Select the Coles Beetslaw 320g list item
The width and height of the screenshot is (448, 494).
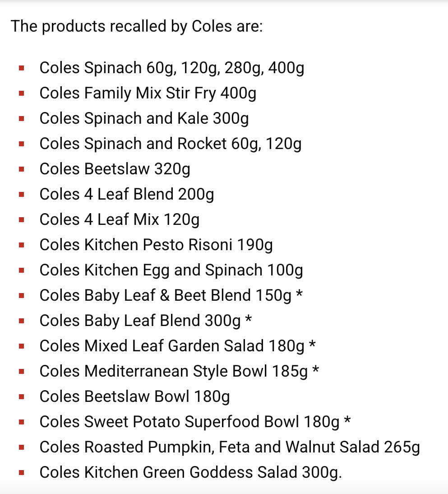pos(115,169)
